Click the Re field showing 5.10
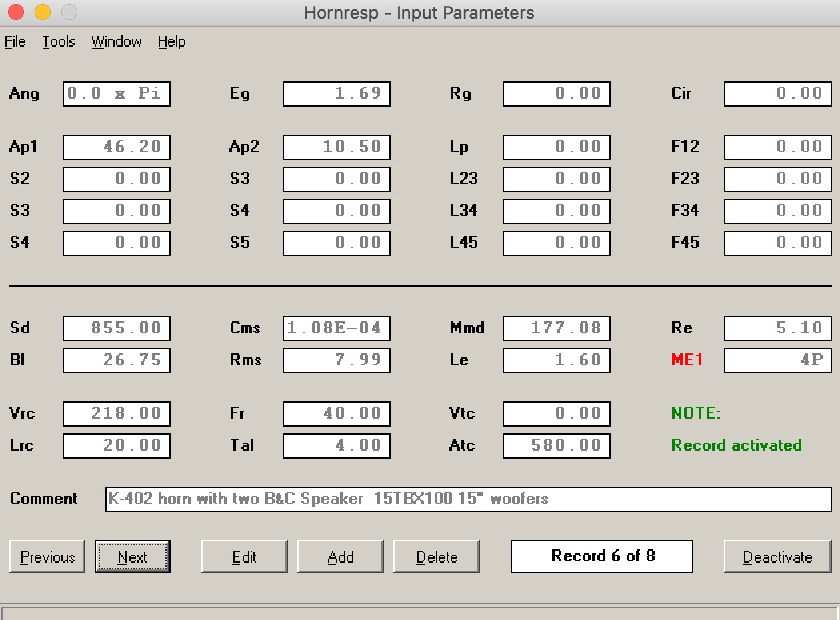This screenshot has width=840, height=620. coord(778,329)
